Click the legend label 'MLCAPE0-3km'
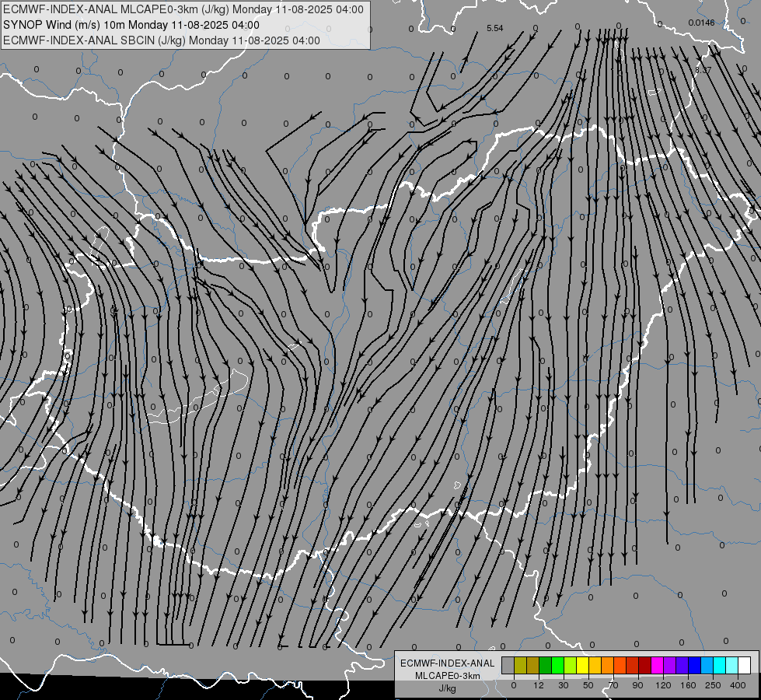Viewport: 761px width, 700px height. (448, 676)
